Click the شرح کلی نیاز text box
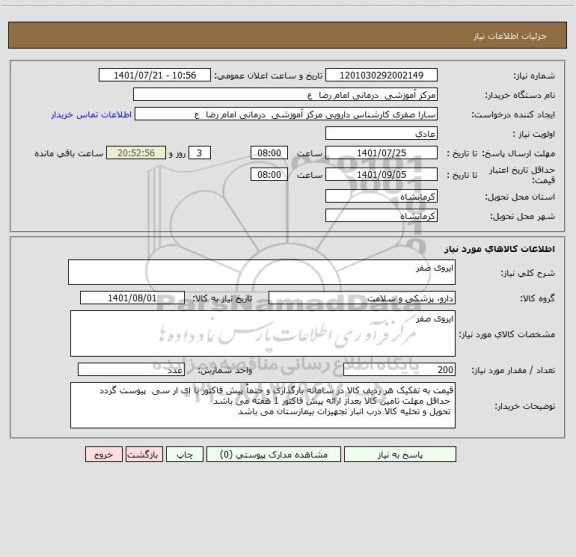 262,272
